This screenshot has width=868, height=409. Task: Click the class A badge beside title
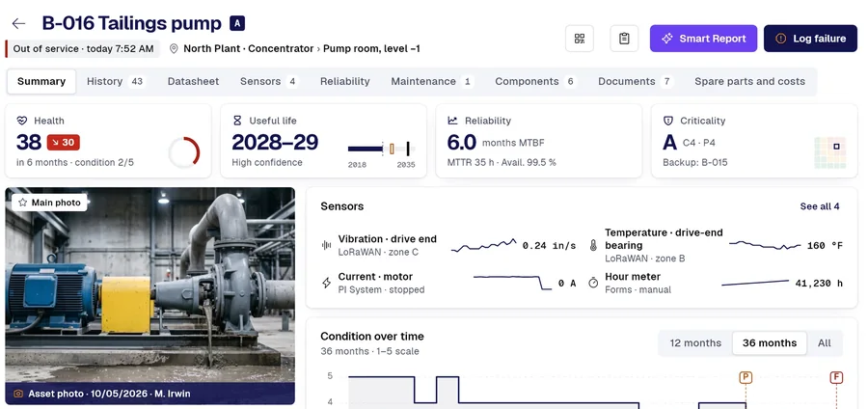[x=237, y=23]
